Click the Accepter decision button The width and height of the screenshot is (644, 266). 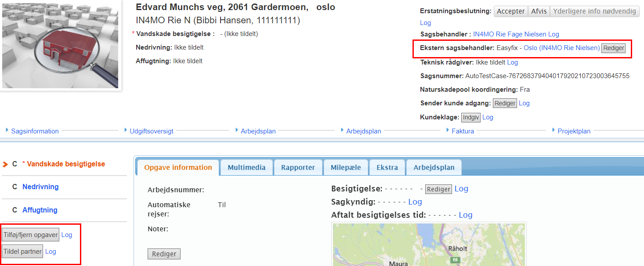[510, 11]
